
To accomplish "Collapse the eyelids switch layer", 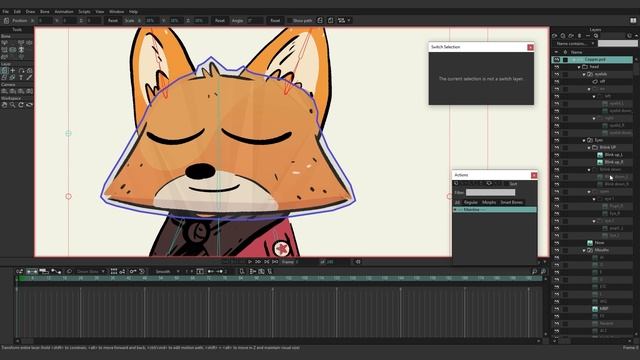I will click(584, 74).
